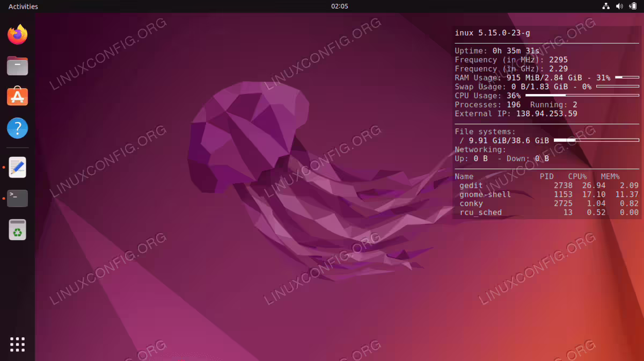Open the Help icon in the dock
The width and height of the screenshot is (644, 361).
pos(17,128)
